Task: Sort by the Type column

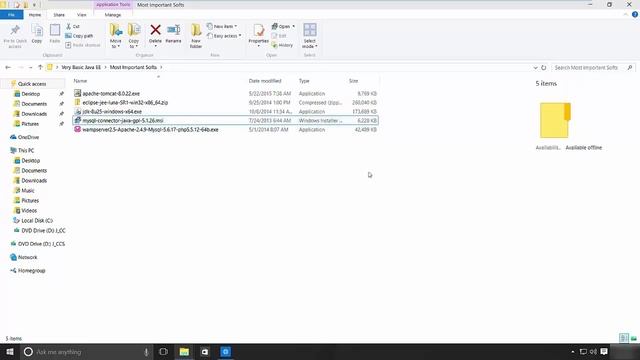Action: 304,81
